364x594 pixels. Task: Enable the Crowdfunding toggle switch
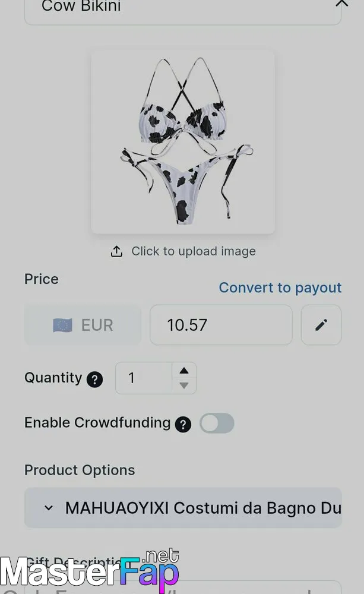coord(217,424)
